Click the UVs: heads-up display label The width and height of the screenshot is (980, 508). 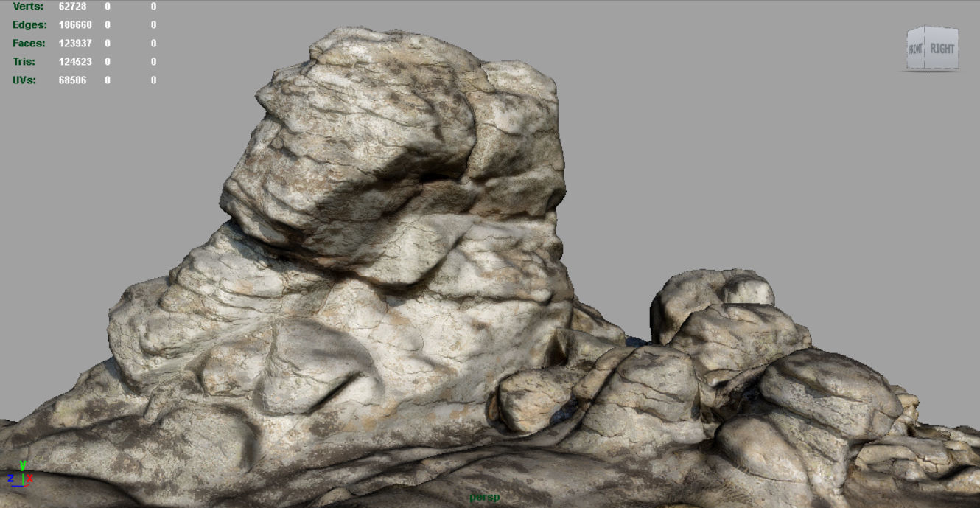tap(24, 80)
